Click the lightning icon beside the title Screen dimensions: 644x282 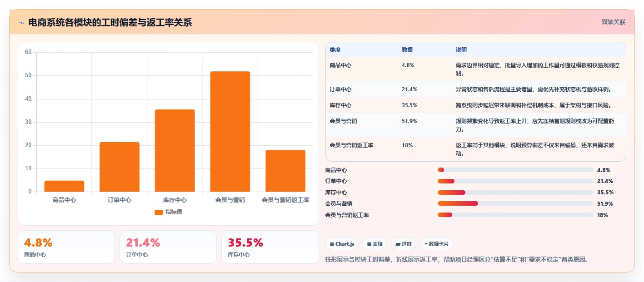pyautogui.click(x=22, y=23)
